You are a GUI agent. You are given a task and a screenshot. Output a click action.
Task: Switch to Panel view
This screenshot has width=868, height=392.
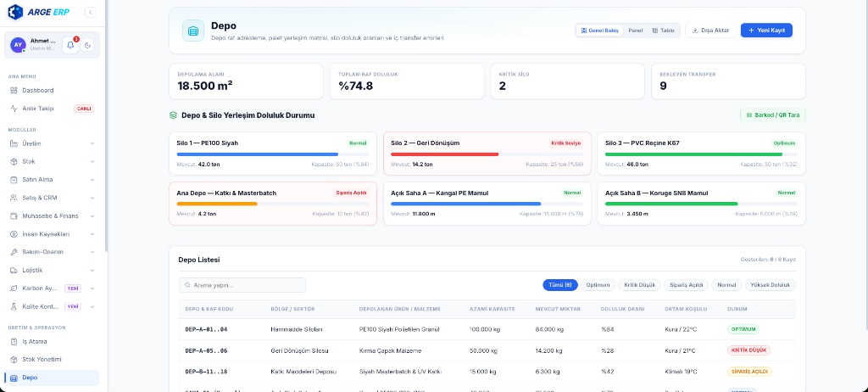(x=635, y=31)
